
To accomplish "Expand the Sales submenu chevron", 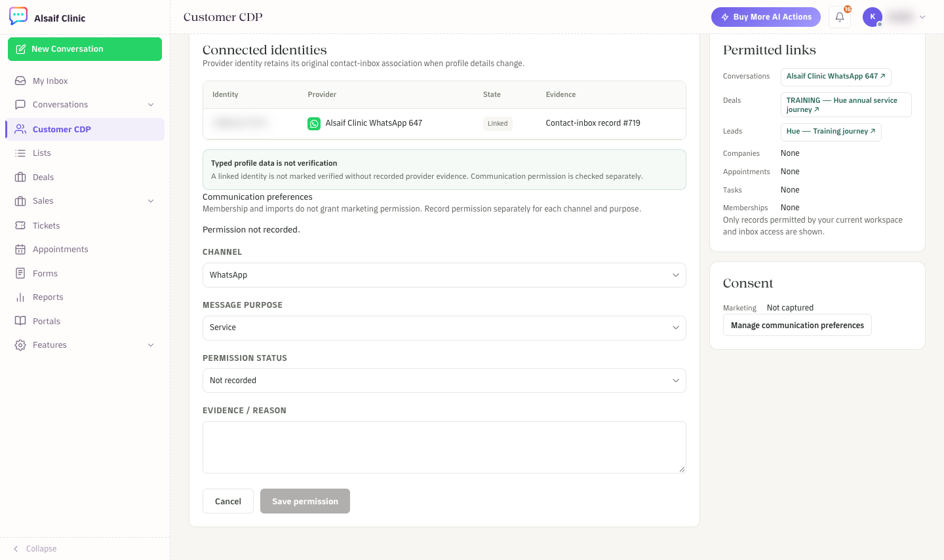I will (151, 201).
